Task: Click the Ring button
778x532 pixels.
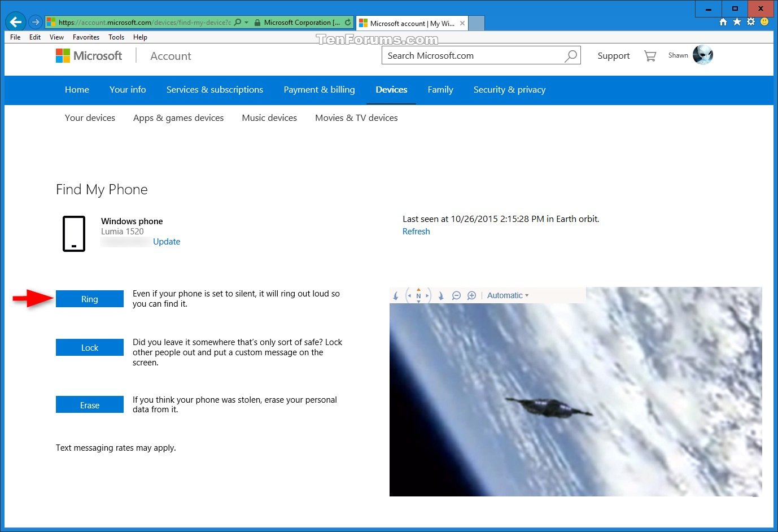Action: tap(90, 299)
